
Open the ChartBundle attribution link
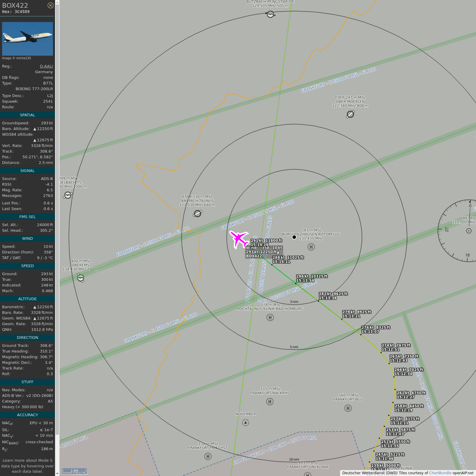coord(440,473)
